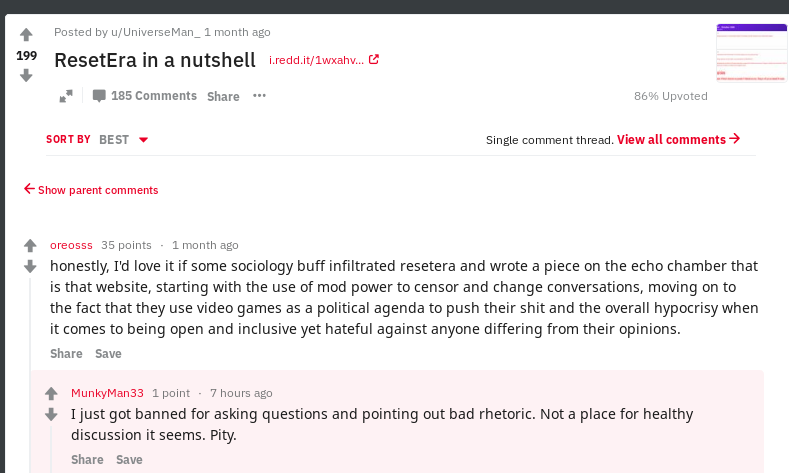
Task: Click Show parent comments link
Action: coord(91,190)
